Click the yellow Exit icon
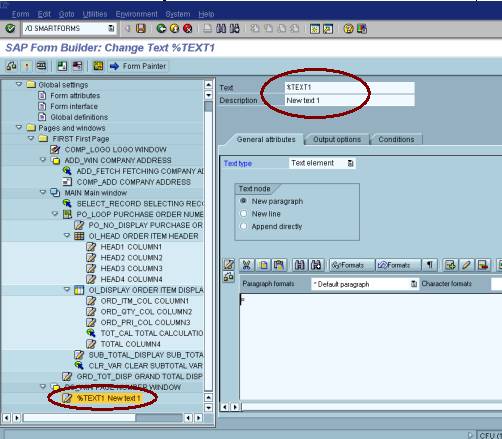The height and width of the screenshot is (439, 502). click(174, 29)
